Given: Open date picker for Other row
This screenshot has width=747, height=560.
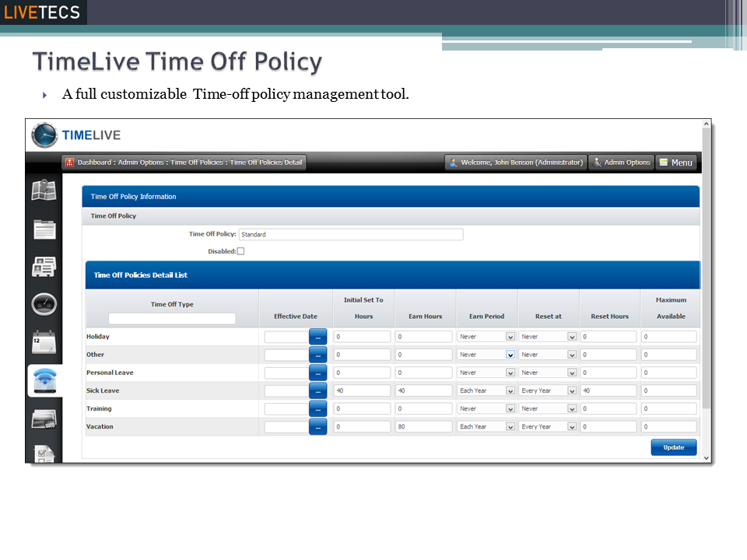Looking at the screenshot, I should pos(317,355).
